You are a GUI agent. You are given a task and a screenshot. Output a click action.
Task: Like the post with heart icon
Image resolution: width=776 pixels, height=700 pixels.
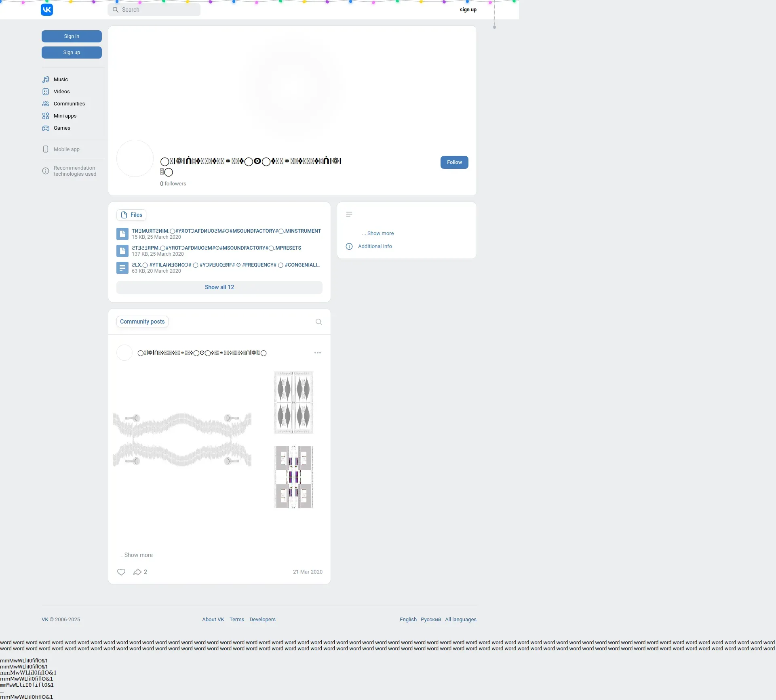[x=121, y=572]
